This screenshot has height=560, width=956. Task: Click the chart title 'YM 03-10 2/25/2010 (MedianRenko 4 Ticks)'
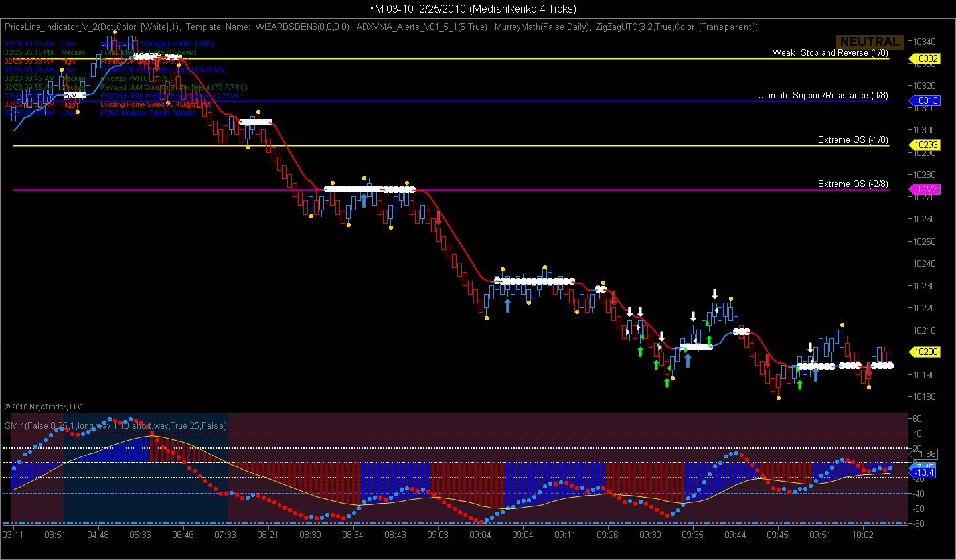[473, 9]
